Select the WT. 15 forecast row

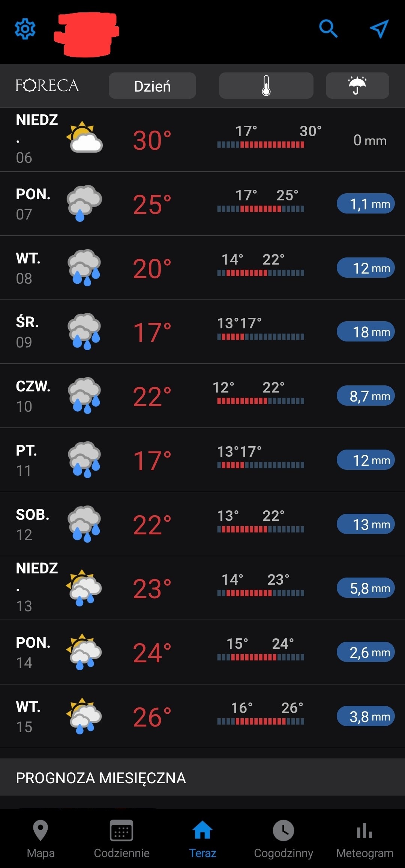(x=202, y=716)
